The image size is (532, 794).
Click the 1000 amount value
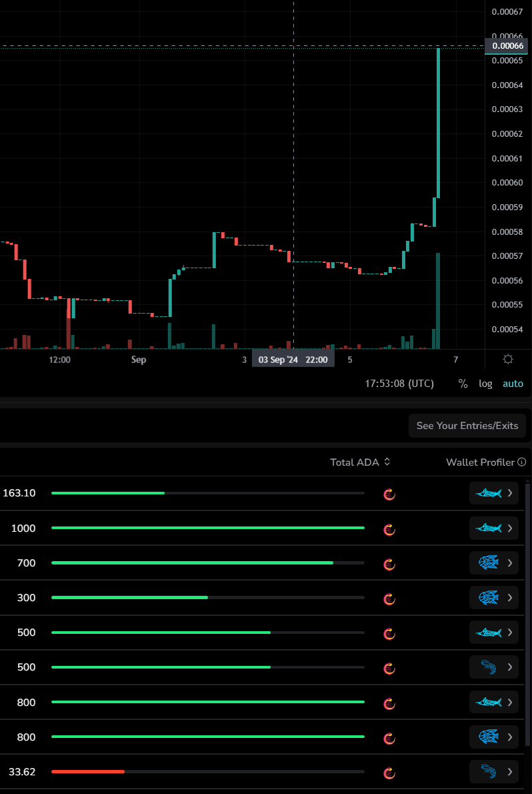[23, 528]
